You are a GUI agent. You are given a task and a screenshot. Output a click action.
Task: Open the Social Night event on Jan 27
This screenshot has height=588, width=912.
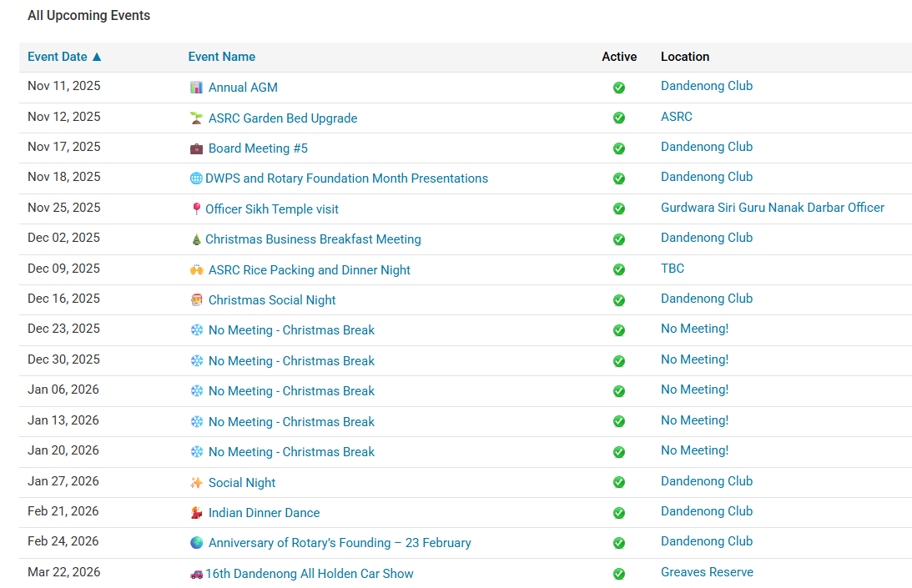(242, 483)
